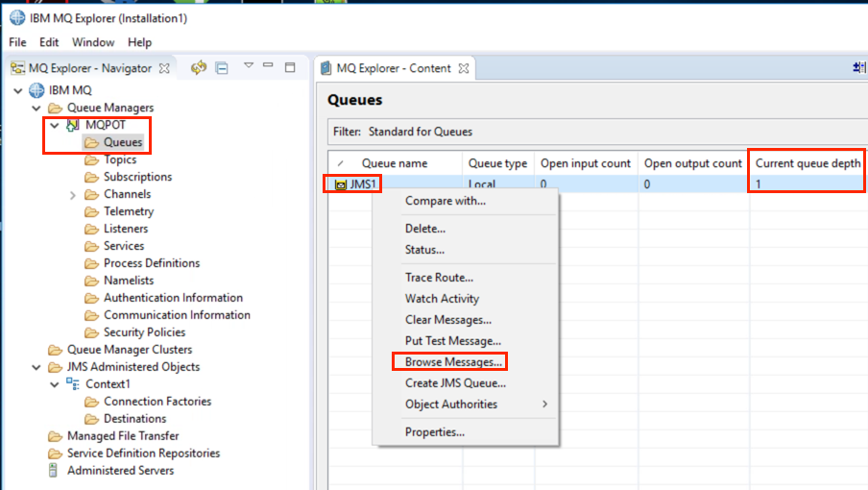Screen dimensions: 868x490
Task: Select Security Policies tree item
Action: point(144,332)
